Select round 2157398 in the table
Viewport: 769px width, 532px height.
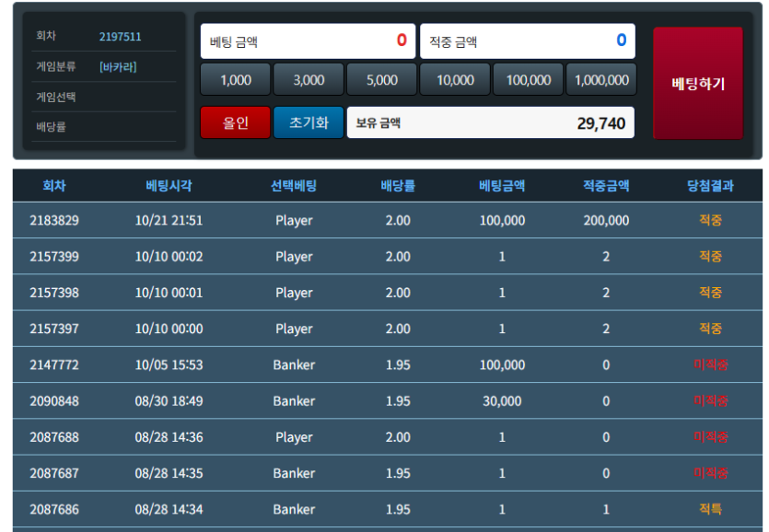[x=54, y=293]
